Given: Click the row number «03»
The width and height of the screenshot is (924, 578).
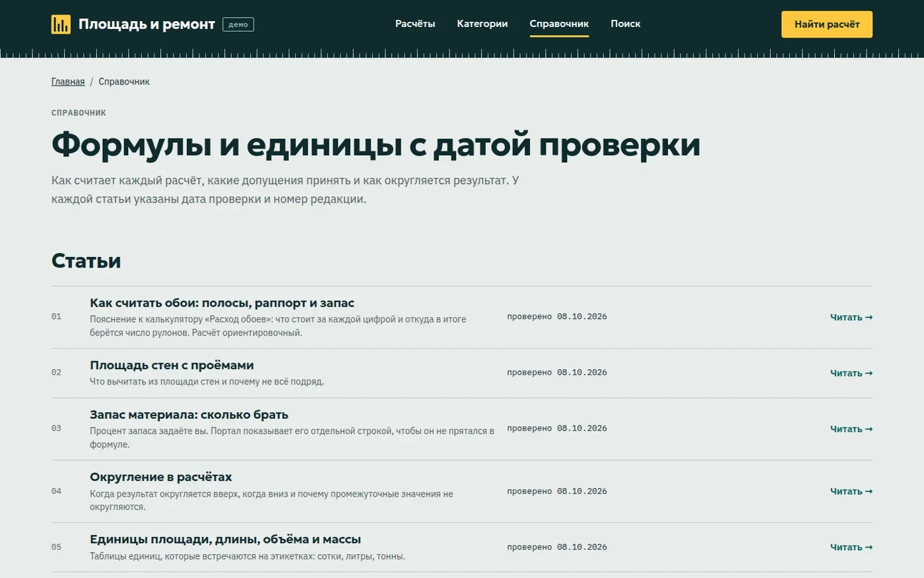Looking at the screenshot, I should click(56, 429).
